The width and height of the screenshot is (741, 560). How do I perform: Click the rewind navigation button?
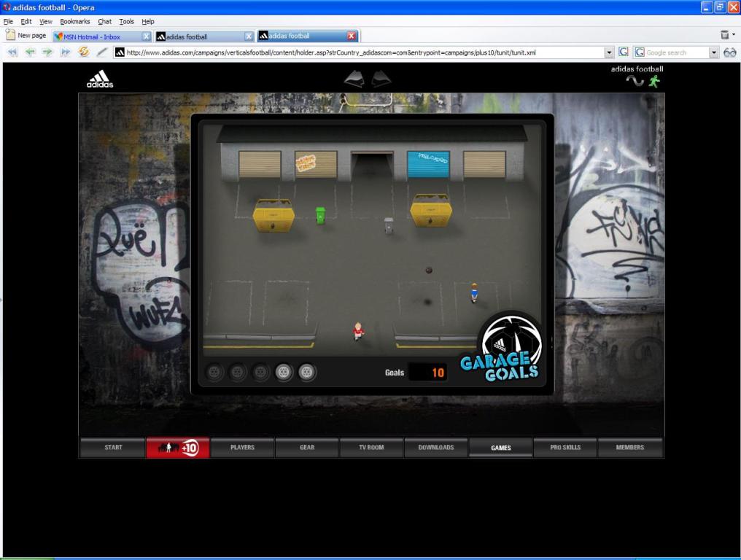tap(12, 52)
